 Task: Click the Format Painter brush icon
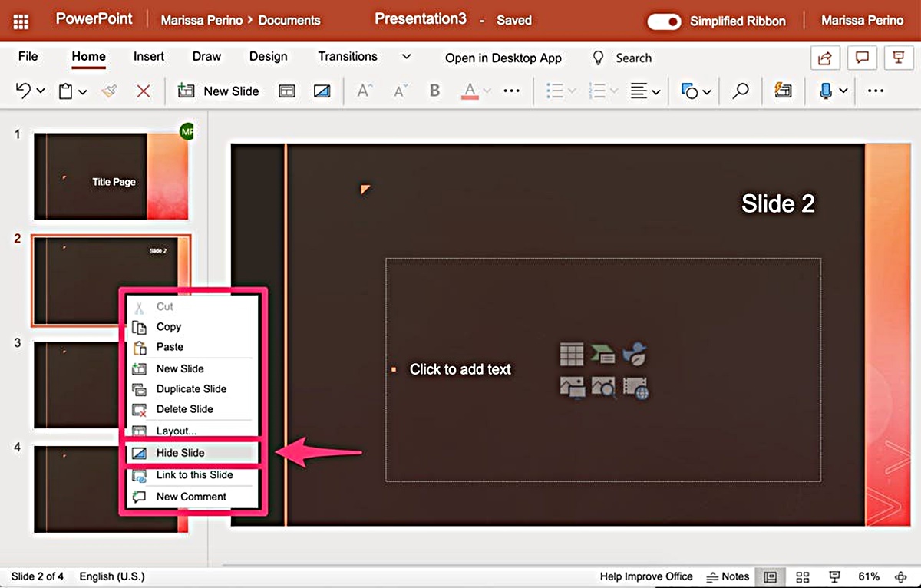[x=110, y=91]
